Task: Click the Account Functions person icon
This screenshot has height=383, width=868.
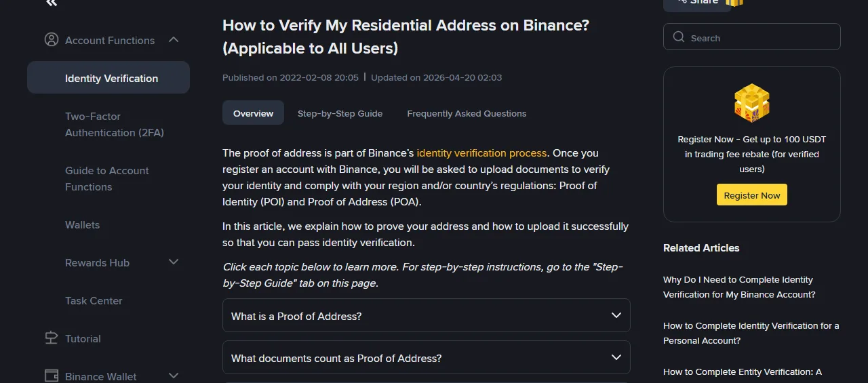Action: [x=51, y=40]
